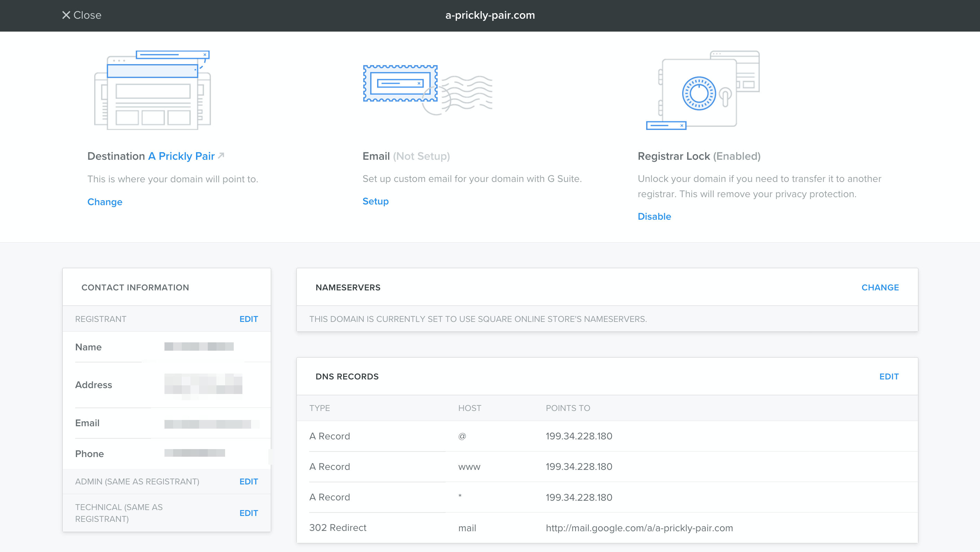
Task: Edit the Registrant contact details
Action: click(x=248, y=319)
